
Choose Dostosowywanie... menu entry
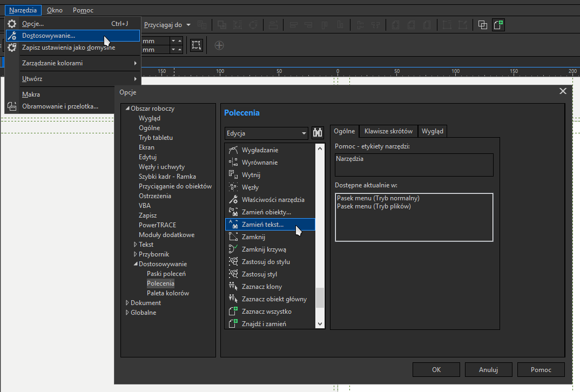(x=73, y=36)
